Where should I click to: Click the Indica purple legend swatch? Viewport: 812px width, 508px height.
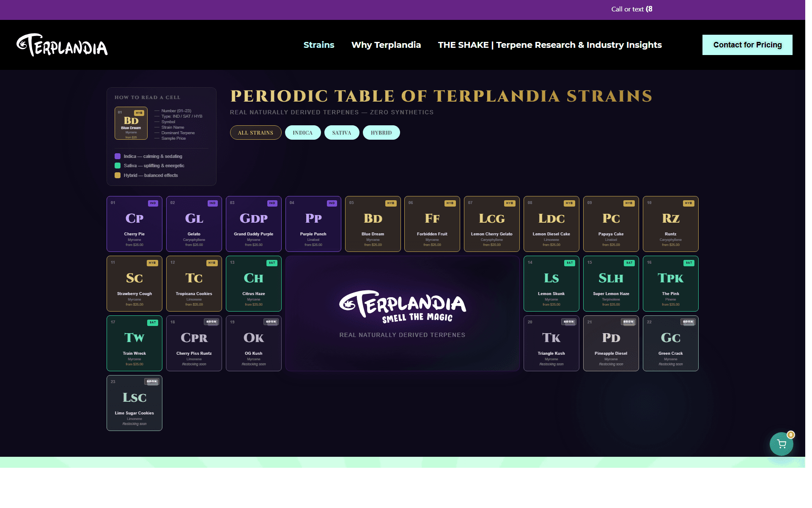click(118, 156)
